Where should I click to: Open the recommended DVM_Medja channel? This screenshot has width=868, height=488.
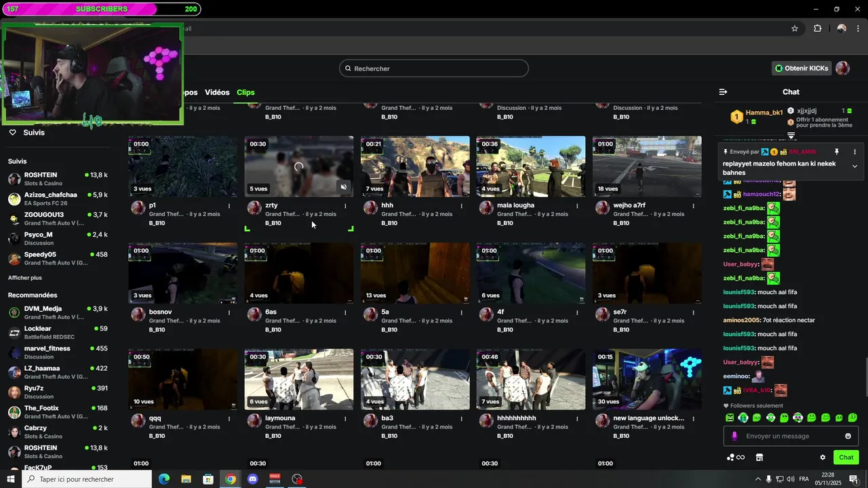(58, 312)
